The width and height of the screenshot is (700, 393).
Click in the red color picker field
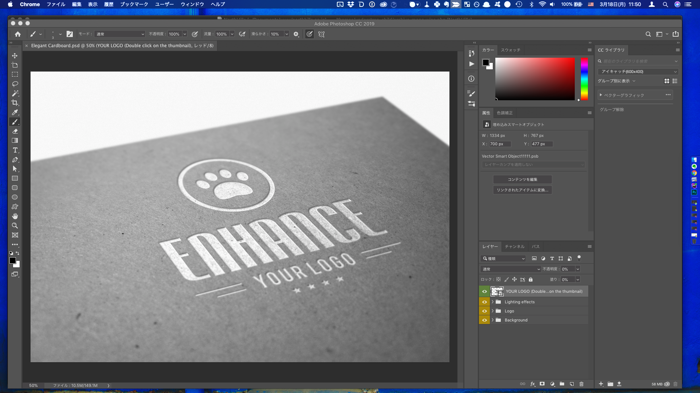[535, 79]
